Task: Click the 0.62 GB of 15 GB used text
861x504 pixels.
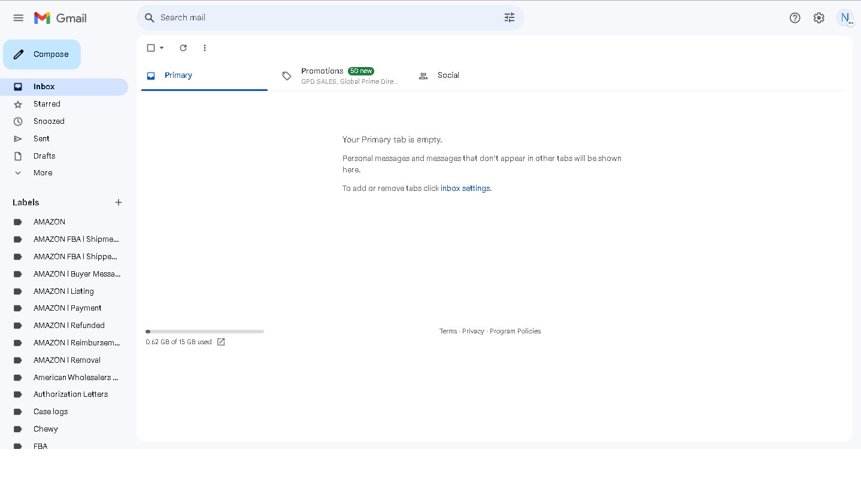Action: click(x=178, y=342)
